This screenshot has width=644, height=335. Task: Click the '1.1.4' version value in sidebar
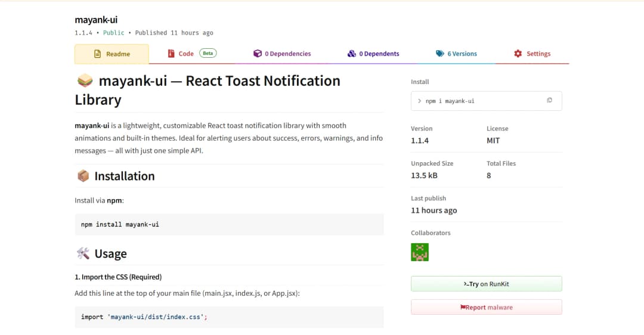[x=420, y=141]
